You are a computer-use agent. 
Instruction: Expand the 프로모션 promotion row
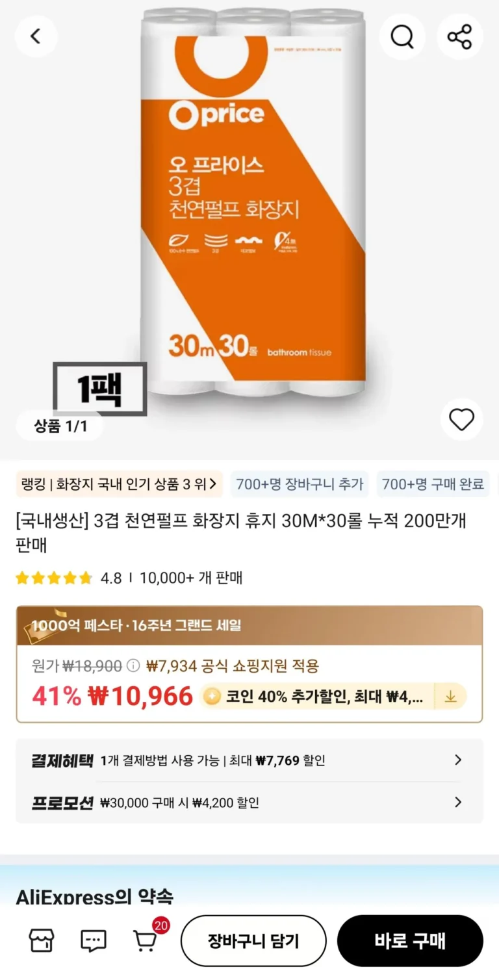point(249,803)
